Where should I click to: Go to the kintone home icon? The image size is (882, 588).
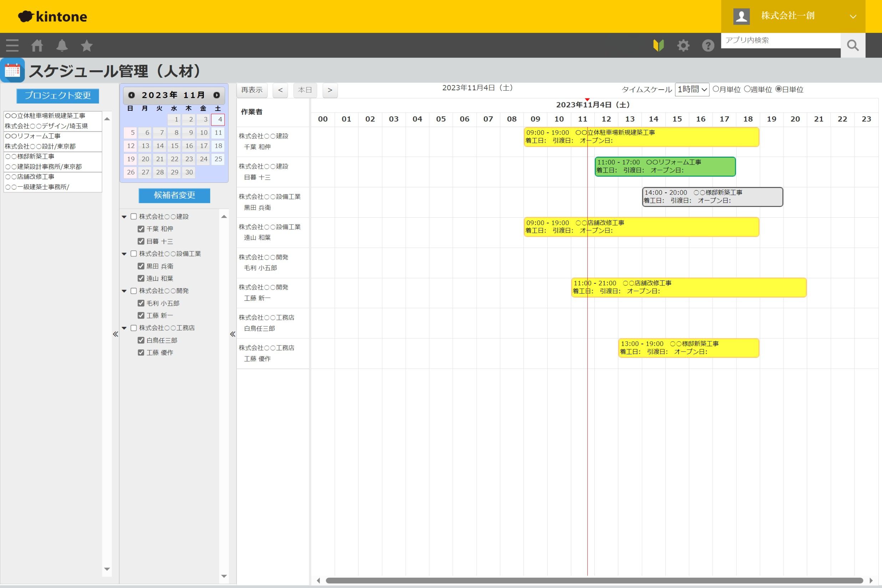click(x=37, y=45)
